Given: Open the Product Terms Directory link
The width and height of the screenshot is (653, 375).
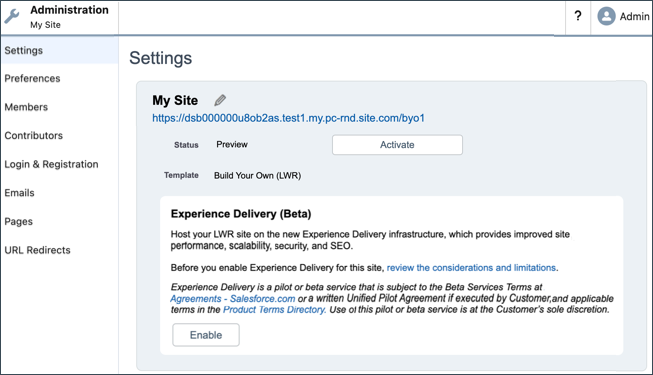Looking at the screenshot, I should pyautogui.click(x=274, y=310).
